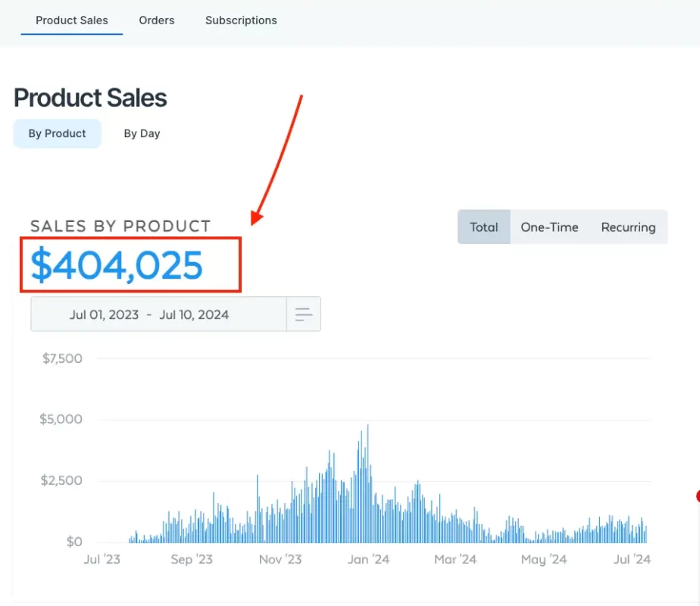Switch to By Day view
Viewport: 700px width, 606px height.
tap(142, 133)
